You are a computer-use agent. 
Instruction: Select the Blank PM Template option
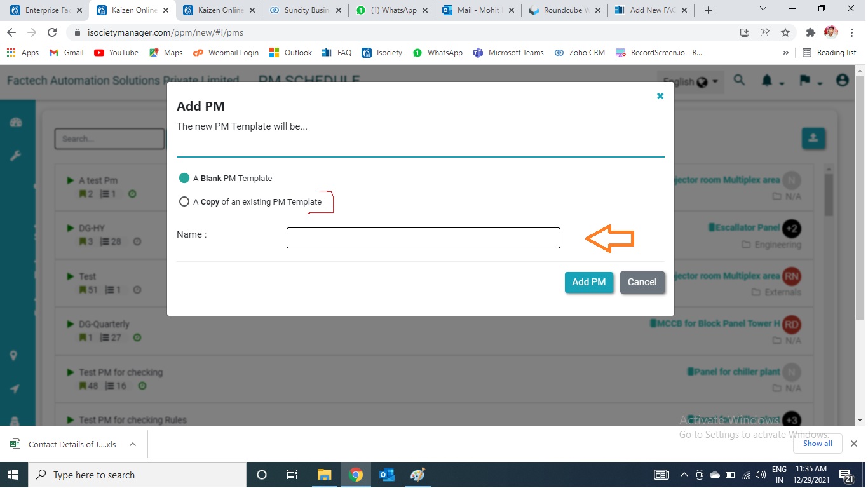[x=184, y=179]
